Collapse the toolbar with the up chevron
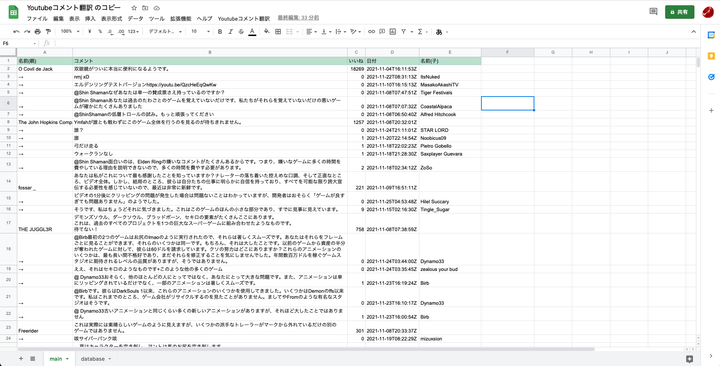This screenshot has width=720, height=366. [x=693, y=32]
